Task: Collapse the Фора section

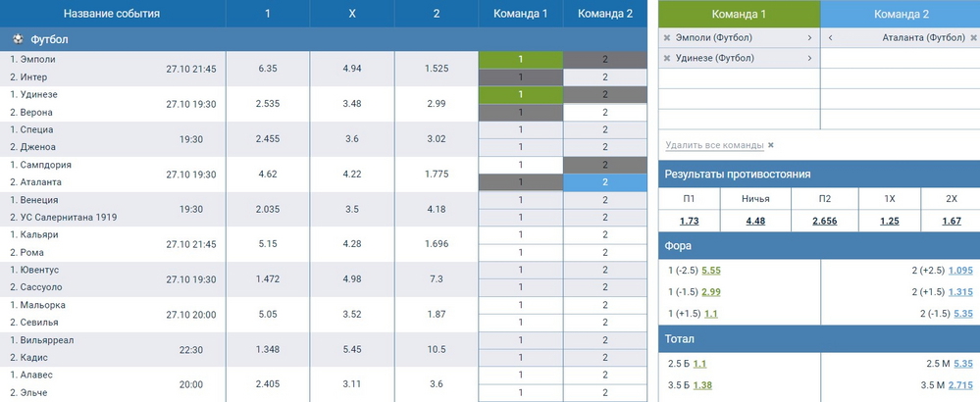Action: pos(818,245)
